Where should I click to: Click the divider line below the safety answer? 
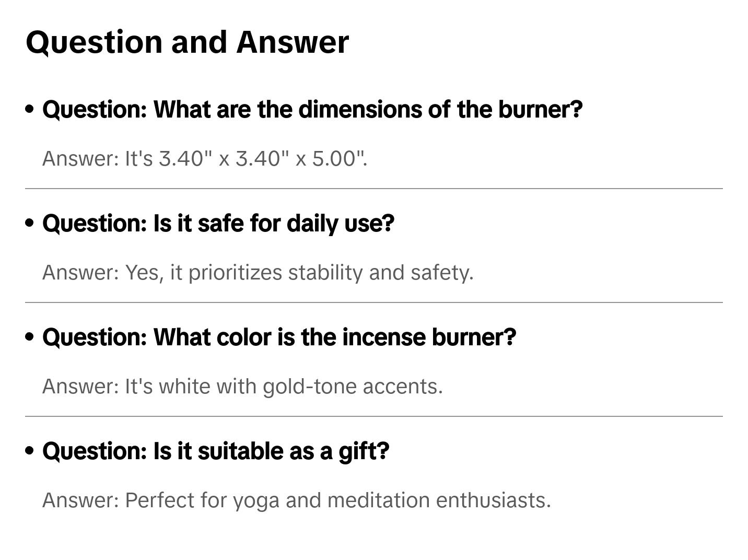(x=374, y=302)
